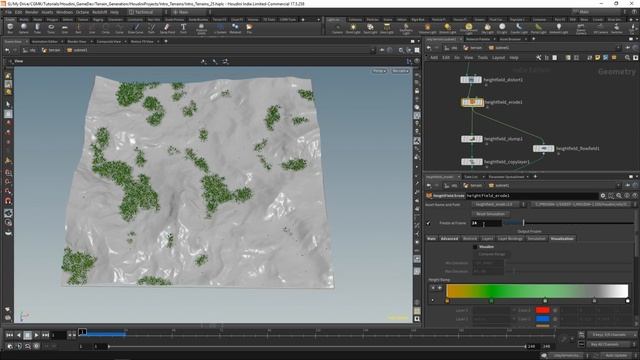Viewport: 640px width, 360px height.
Task: Select the heightfield_distort1 node
Action: (471, 80)
